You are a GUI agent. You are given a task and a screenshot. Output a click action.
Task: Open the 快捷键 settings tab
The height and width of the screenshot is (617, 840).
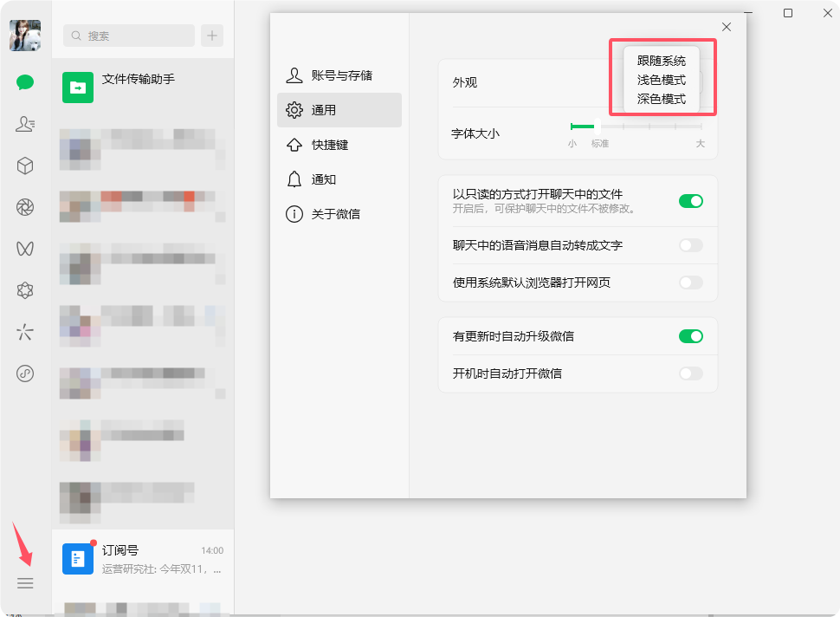coord(339,145)
